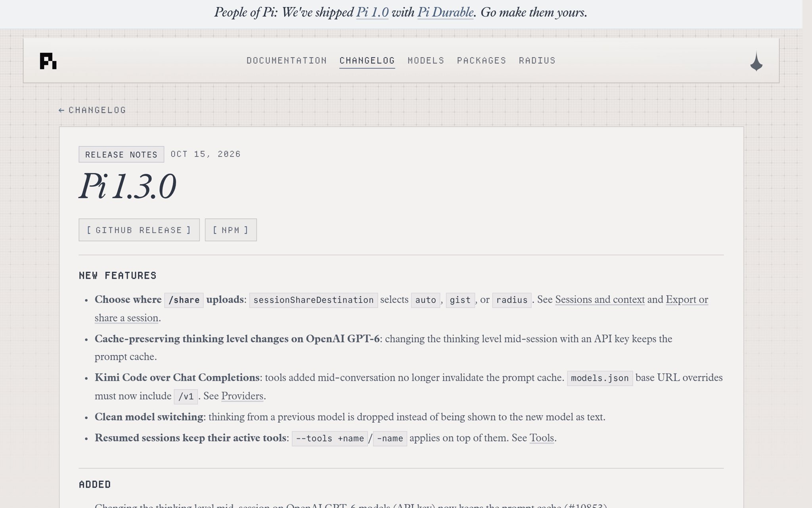Click the sessionShareDestination code label
The image size is (812, 508).
pos(313,300)
